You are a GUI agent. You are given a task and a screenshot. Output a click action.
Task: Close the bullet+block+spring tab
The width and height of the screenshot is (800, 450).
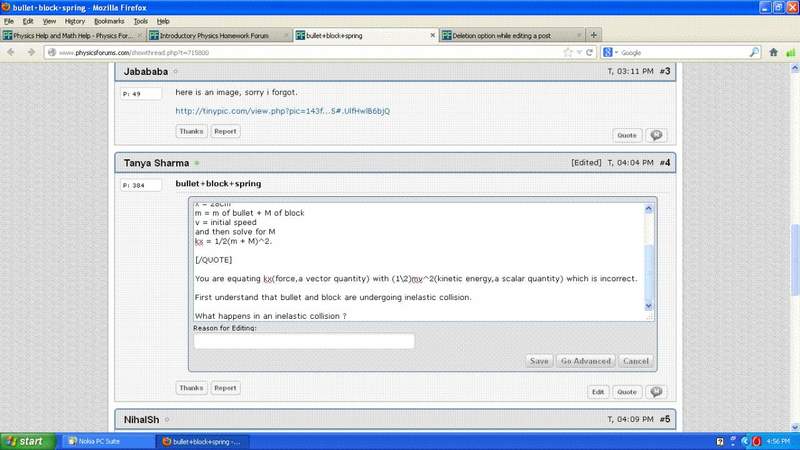[433, 35]
